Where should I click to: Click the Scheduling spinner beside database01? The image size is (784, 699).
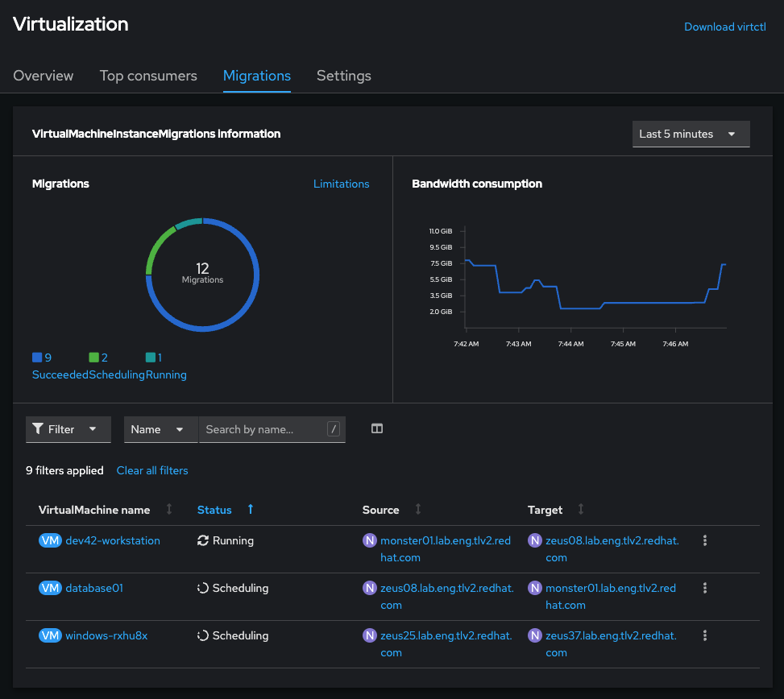point(202,588)
